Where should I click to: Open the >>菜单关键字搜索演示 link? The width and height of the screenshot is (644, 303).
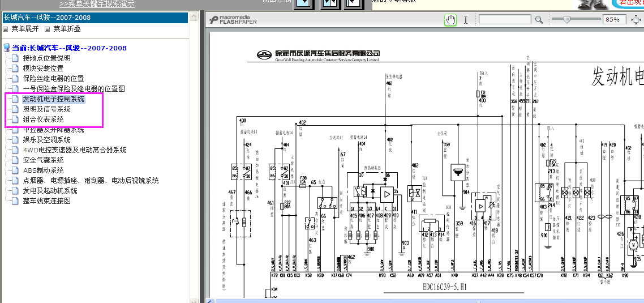(97, 4)
